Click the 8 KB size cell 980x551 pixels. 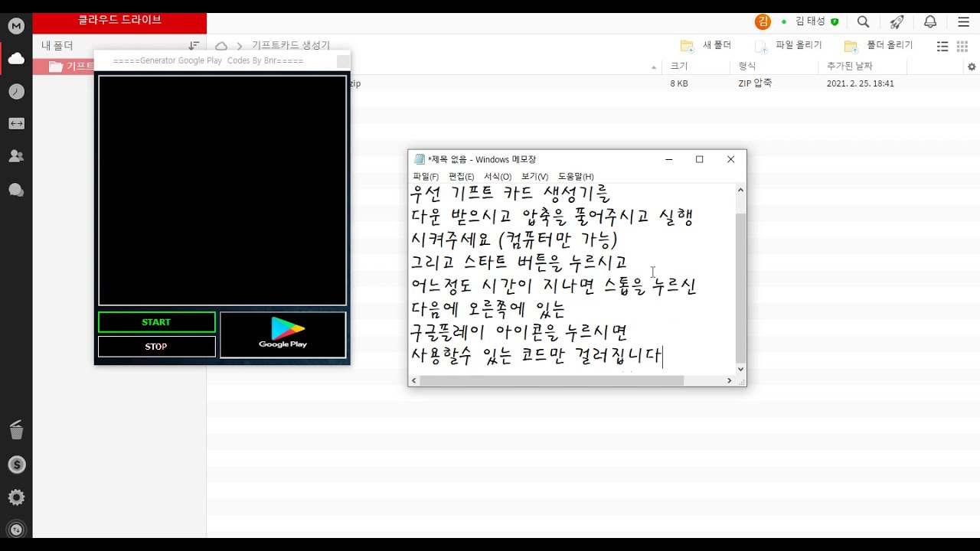coord(679,83)
